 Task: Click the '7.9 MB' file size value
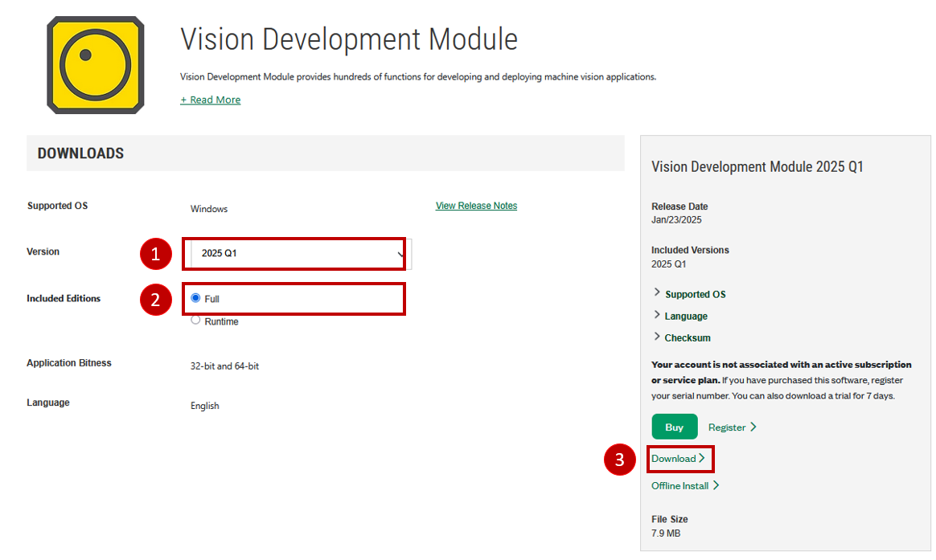pos(666,533)
